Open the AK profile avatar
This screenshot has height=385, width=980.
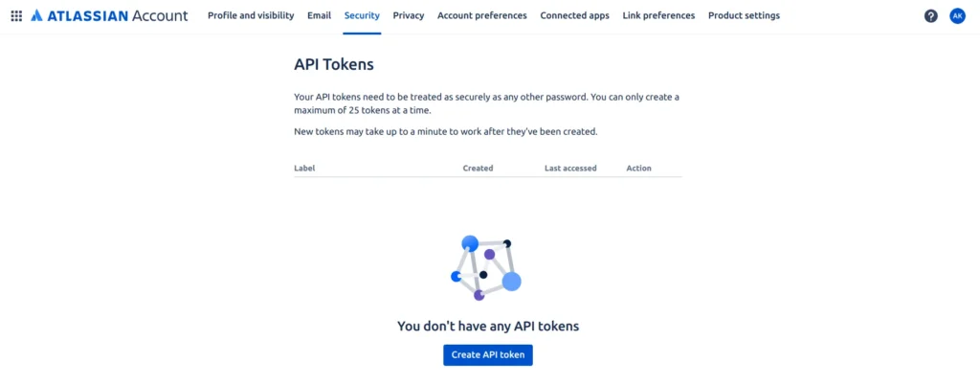[957, 16]
